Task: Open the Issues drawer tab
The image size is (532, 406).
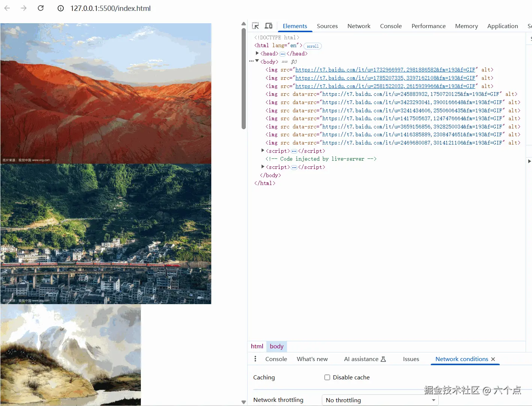Action: 411,359
